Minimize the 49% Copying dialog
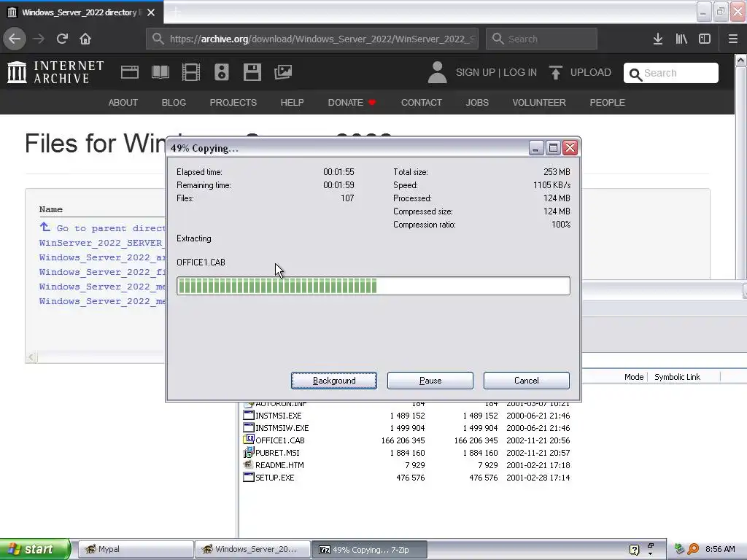Image resolution: width=747 pixels, height=560 pixels. pyautogui.click(x=536, y=148)
